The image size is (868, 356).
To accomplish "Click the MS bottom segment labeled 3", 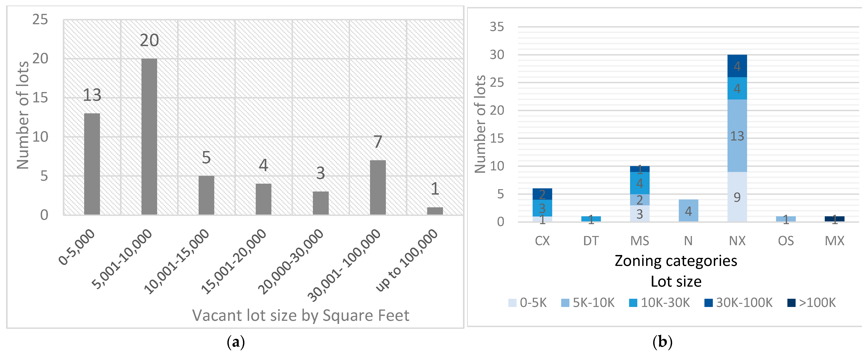I will coord(639,213).
